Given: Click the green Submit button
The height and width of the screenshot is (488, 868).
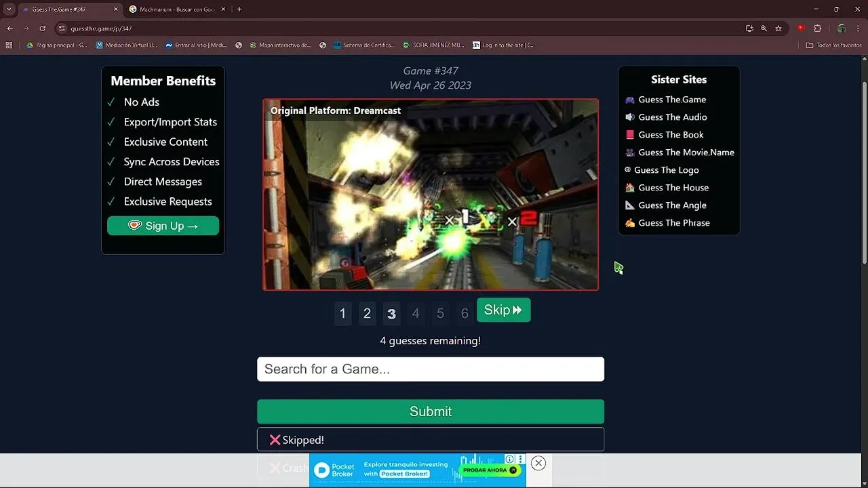Looking at the screenshot, I should click(431, 411).
